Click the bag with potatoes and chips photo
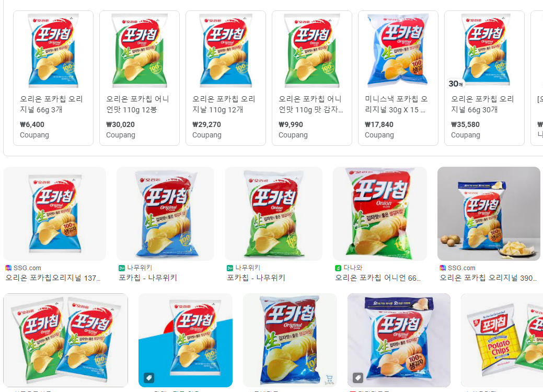The height and width of the screenshot is (392, 543). tap(489, 214)
